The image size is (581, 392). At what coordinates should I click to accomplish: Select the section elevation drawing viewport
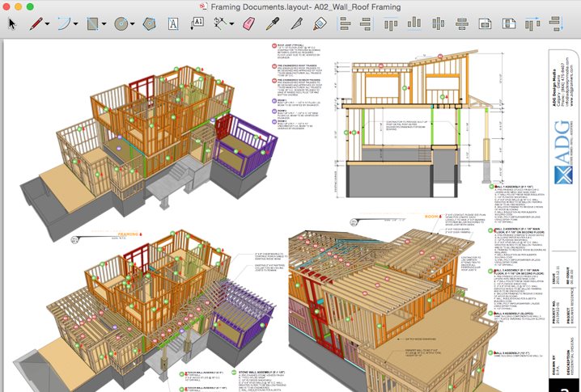pyautogui.click(x=411, y=129)
